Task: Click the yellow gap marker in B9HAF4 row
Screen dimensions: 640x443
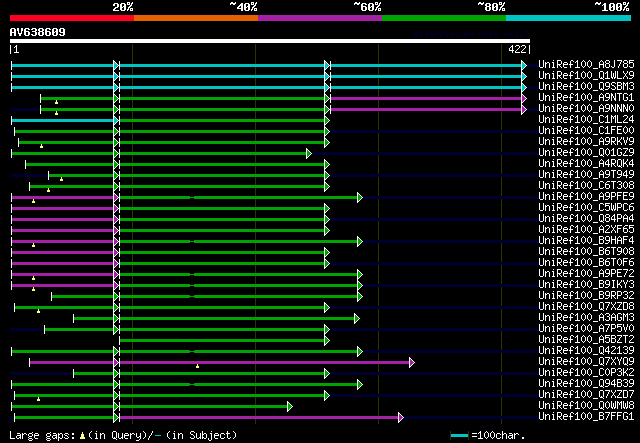Action: [33, 245]
